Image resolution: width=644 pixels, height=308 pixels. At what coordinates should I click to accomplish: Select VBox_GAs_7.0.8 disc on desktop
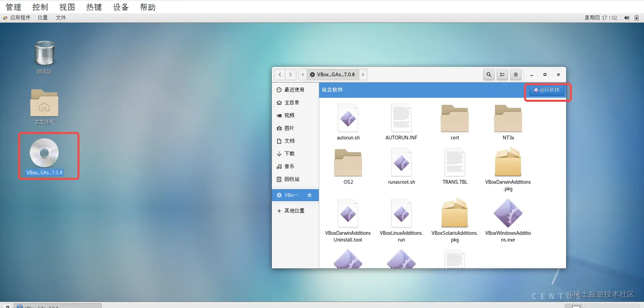click(44, 153)
